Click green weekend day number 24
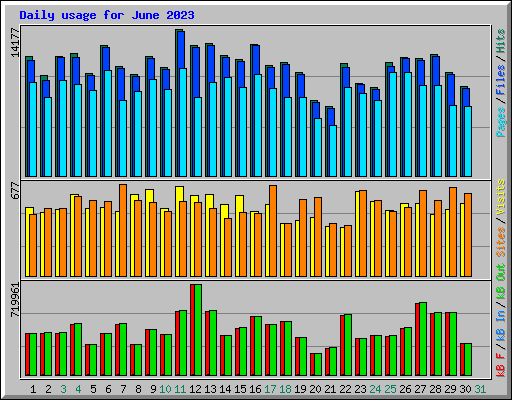512x400 pixels. pos(375,389)
